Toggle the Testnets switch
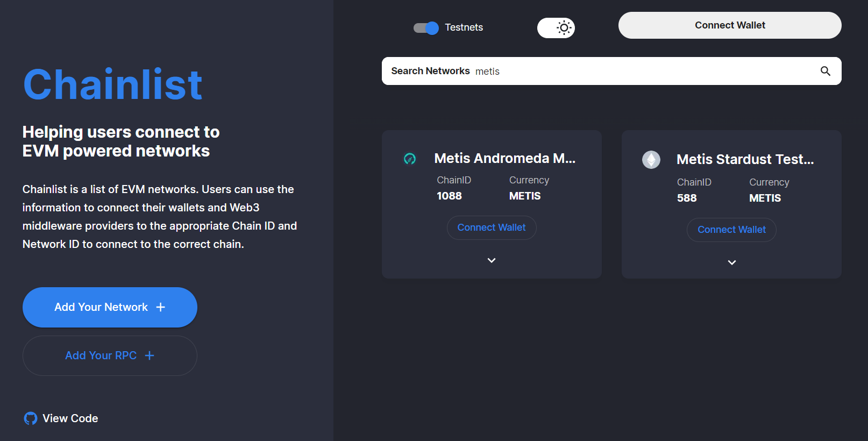Image resolution: width=868 pixels, height=441 pixels. pos(426,28)
